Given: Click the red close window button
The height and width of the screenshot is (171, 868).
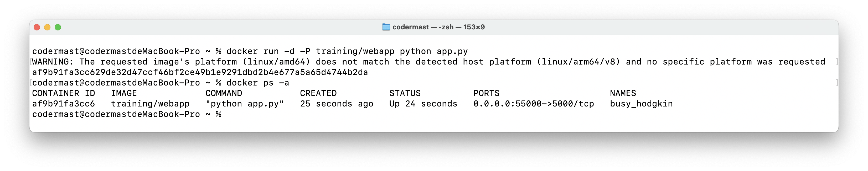Looking at the screenshot, I should (37, 27).
